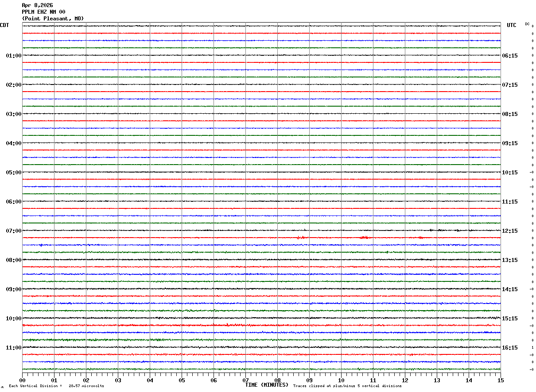Click the Each Vertical Division microvolts note
536x392 pixels.
point(56,386)
